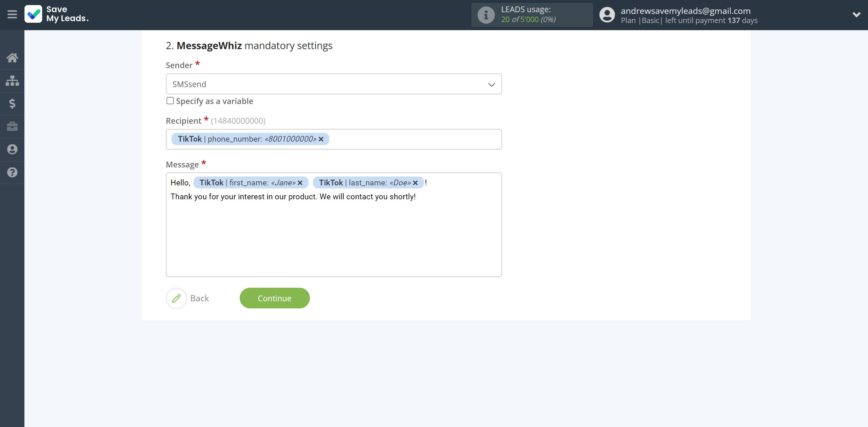Go to Home in sidebar

tap(12, 58)
